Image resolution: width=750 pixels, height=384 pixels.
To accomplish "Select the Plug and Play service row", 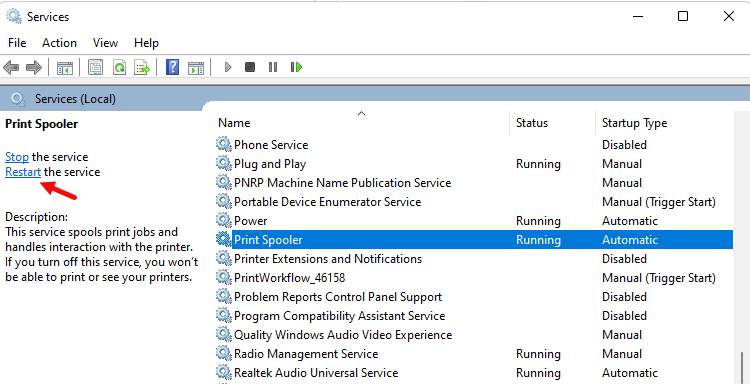I will pos(474,164).
